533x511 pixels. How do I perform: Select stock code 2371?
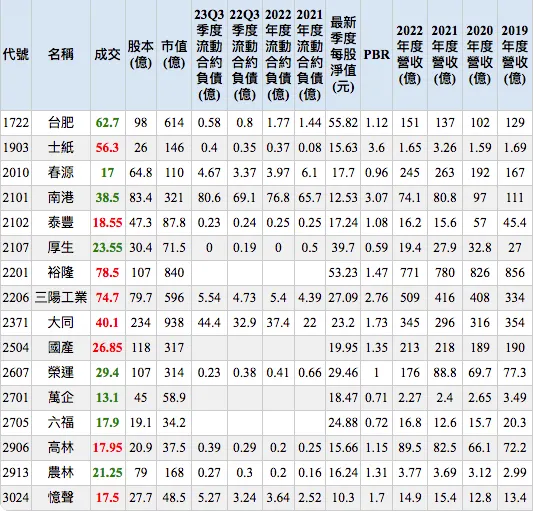pos(16,323)
